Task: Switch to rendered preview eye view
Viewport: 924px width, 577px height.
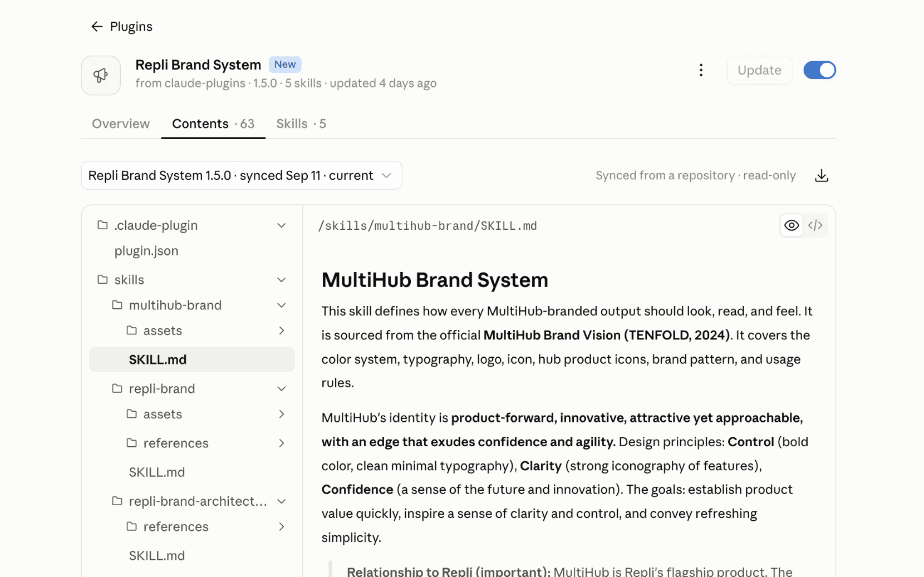Action: pyautogui.click(x=792, y=225)
